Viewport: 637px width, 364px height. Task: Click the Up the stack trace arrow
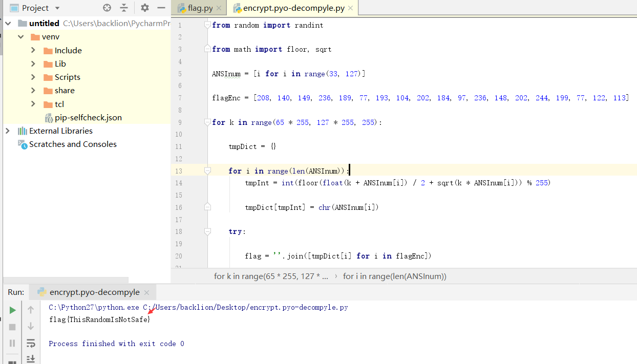click(31, 310)
